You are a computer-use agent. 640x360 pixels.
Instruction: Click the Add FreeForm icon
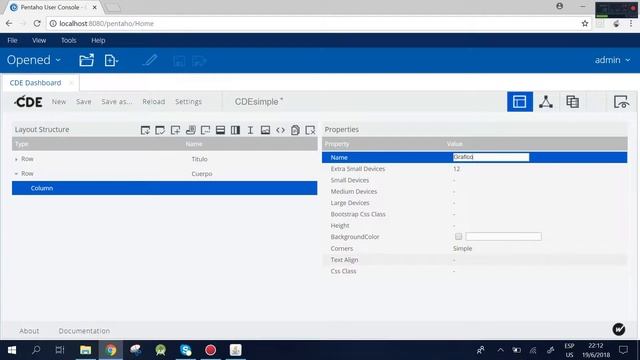coord(205,130)
